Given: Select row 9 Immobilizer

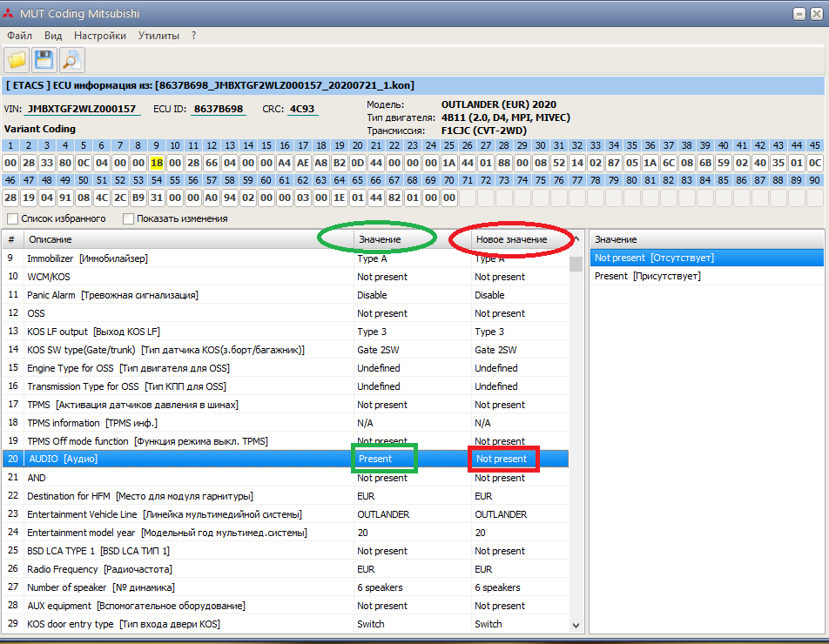Looking at the screenshot, I should point(286,258).
